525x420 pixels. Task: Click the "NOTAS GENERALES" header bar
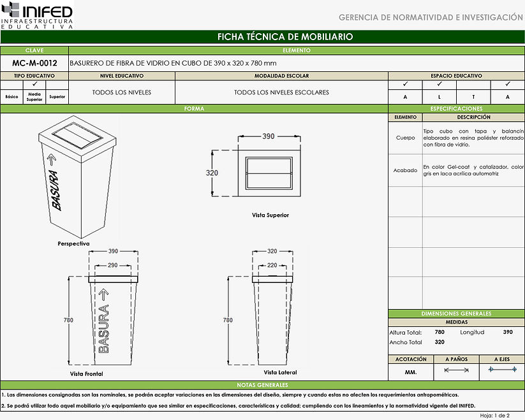(263, 385)
